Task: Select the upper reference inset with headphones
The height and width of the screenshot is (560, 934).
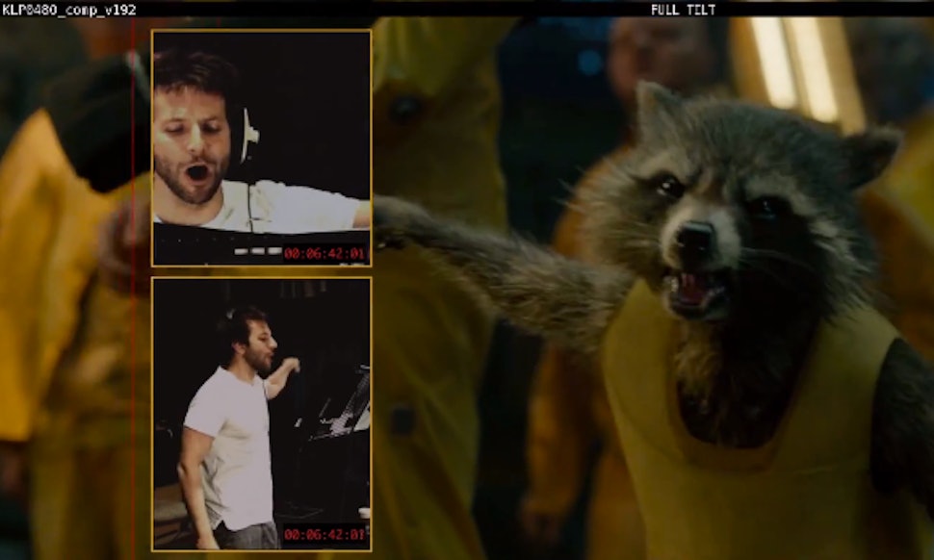Action: tap(262, 147)
